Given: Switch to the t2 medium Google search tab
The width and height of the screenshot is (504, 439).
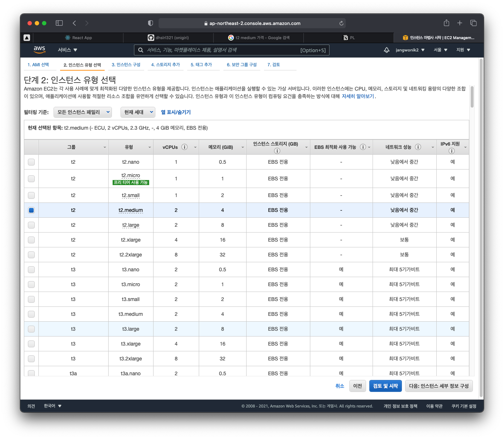Looking at the screenshot, I should coord(259,38).
